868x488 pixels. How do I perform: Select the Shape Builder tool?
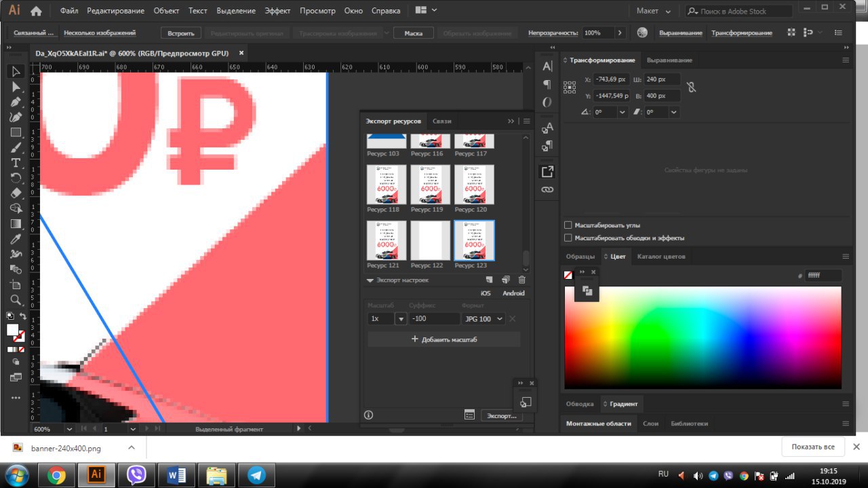point(16,208)
